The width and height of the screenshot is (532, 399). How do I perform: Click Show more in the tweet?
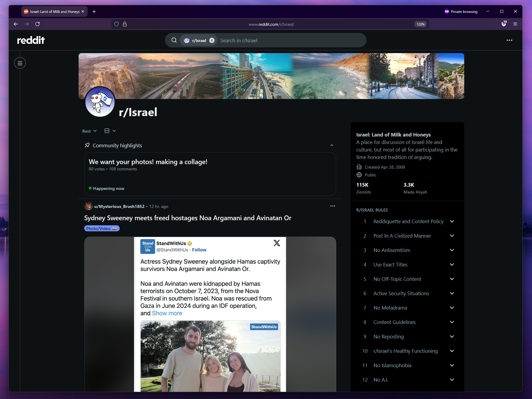pyautogui.click(x=167, y=313)
